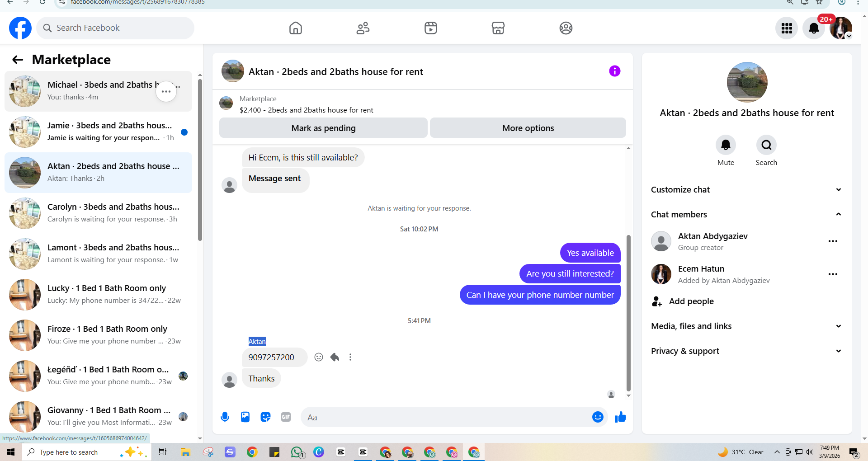Open Lamont 3beds and 2baths conversation

(x=98, y=254)
